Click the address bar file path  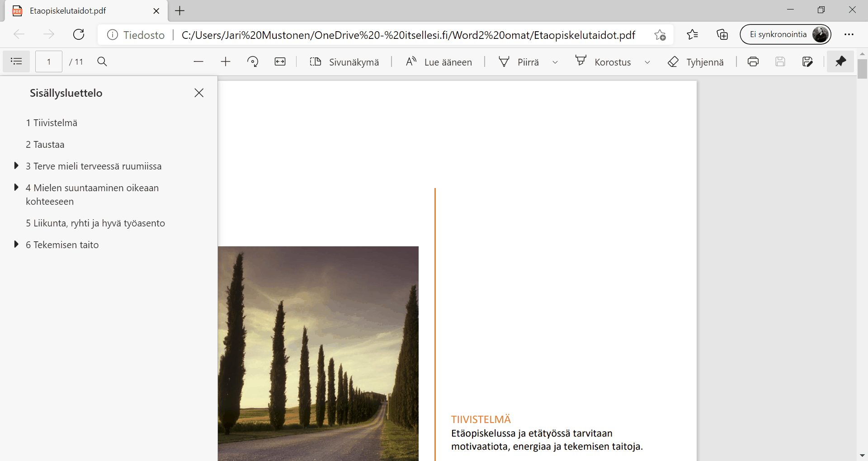pos(408,35)
